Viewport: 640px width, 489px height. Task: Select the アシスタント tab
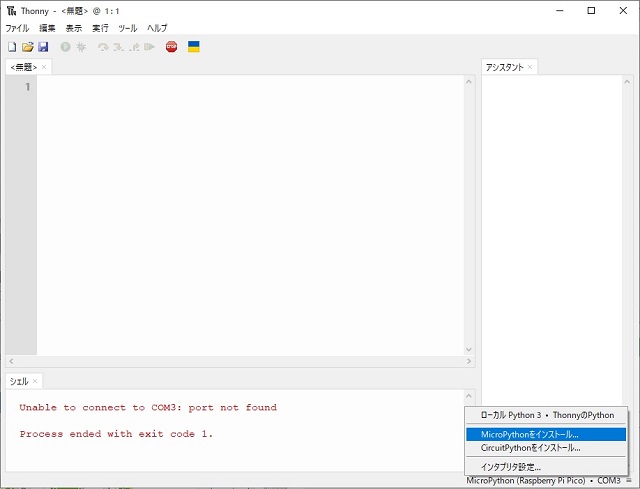(x=504, y=67)
